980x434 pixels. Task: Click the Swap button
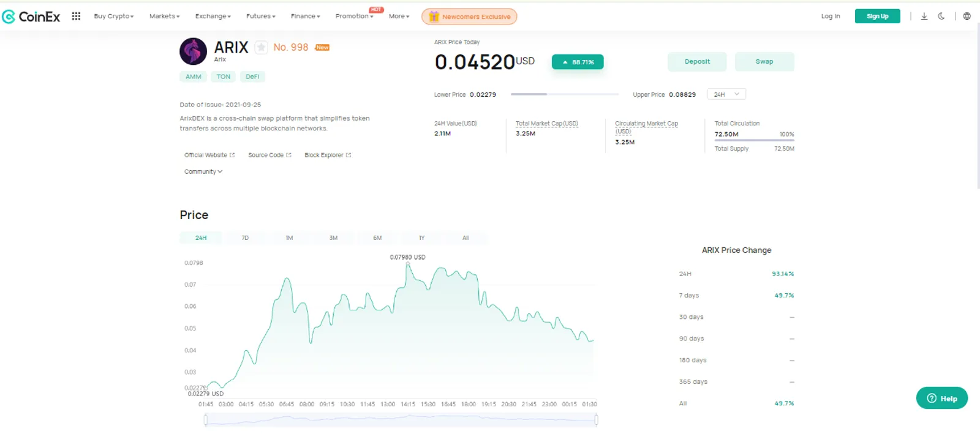pos(764,62)
